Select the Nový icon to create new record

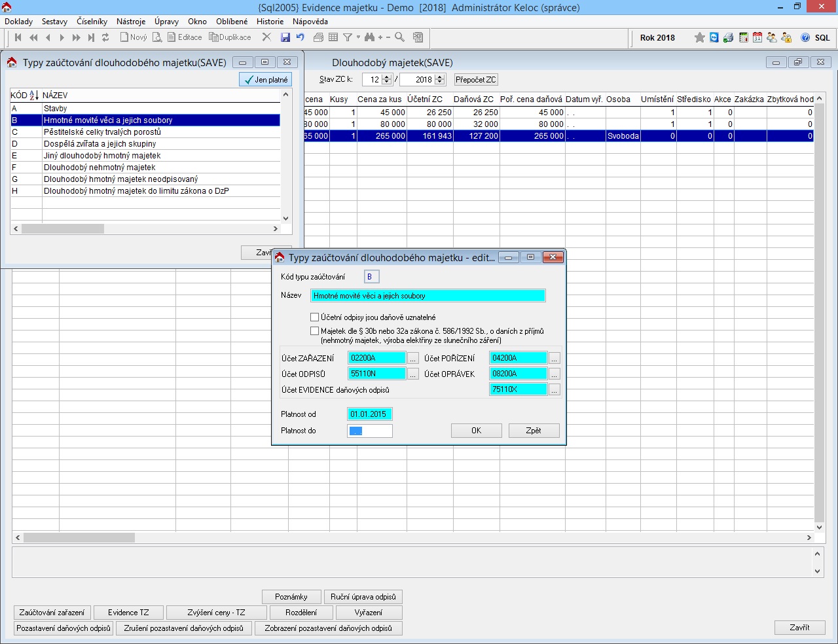[x=133, y=37]
